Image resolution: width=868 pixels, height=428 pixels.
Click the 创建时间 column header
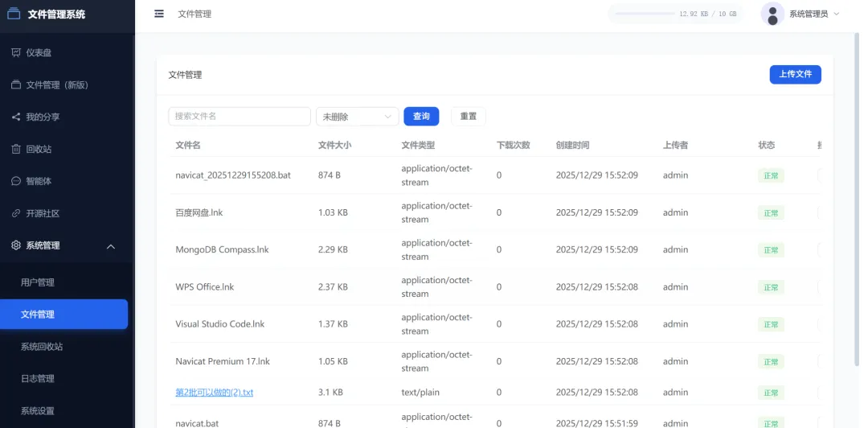[x=572, y=146]
